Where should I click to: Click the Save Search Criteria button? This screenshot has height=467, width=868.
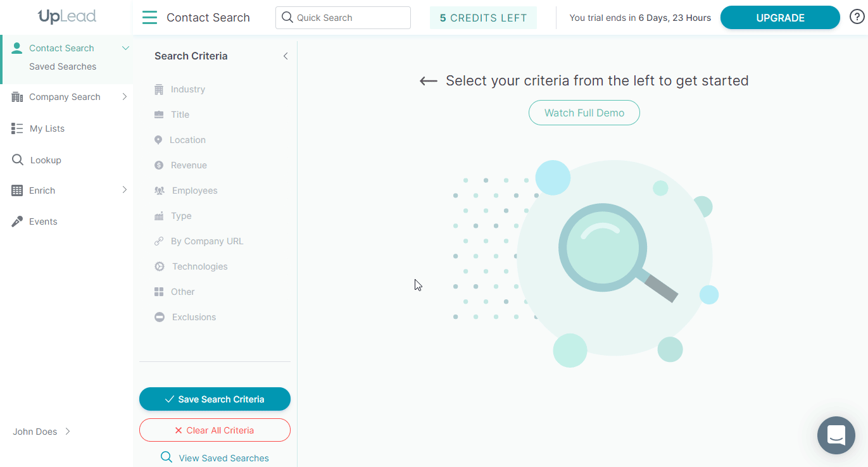pos(215,399)
